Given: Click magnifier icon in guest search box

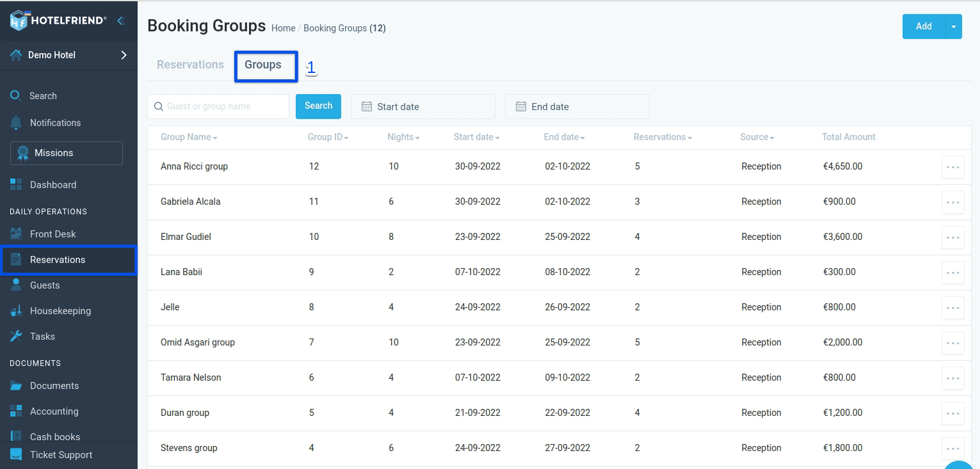Looking at the screenshot, I should pyautogui.click(x=159, y=107).
